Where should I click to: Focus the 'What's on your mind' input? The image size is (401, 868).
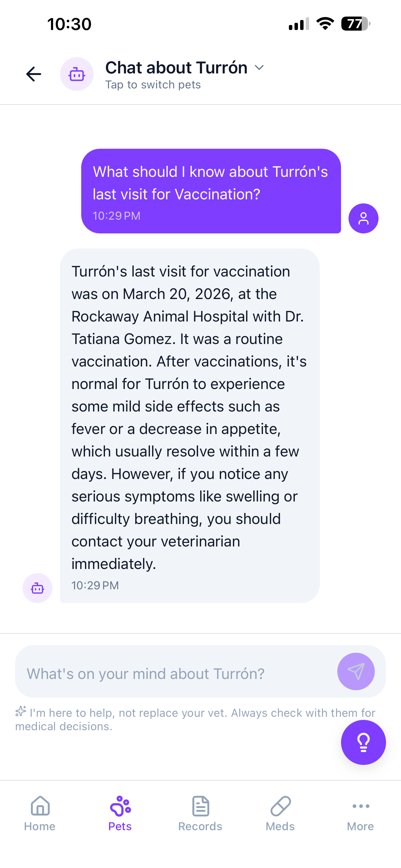click(175, 674)
